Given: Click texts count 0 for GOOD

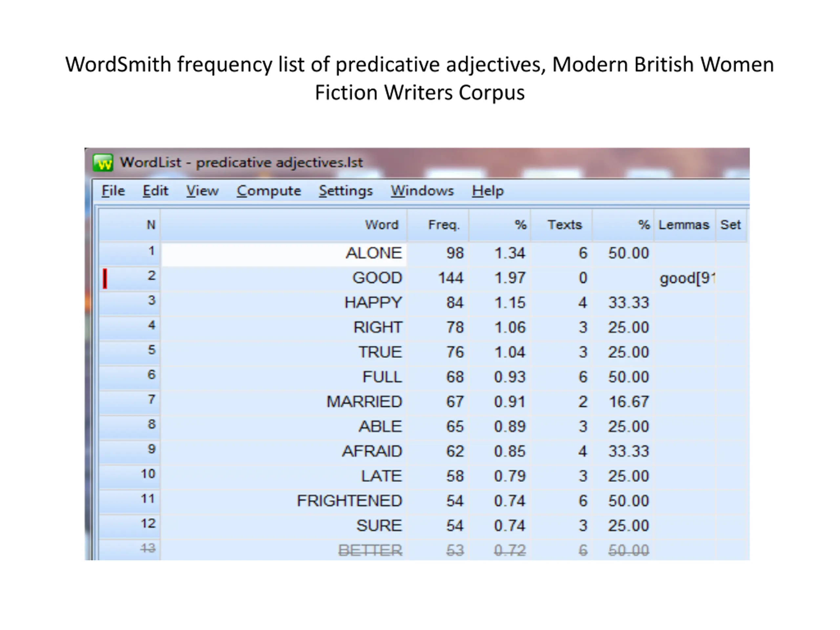Looking at the screenshot, I should (583, 278).
